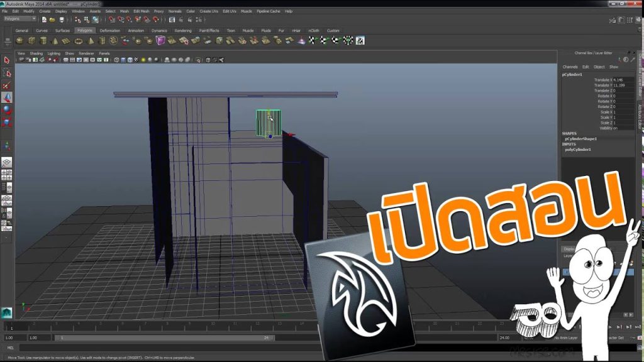Click the purple cube shelf icon
Viewport: 644px width, 362px height.
pyautogui.click(x=160, y=40)
